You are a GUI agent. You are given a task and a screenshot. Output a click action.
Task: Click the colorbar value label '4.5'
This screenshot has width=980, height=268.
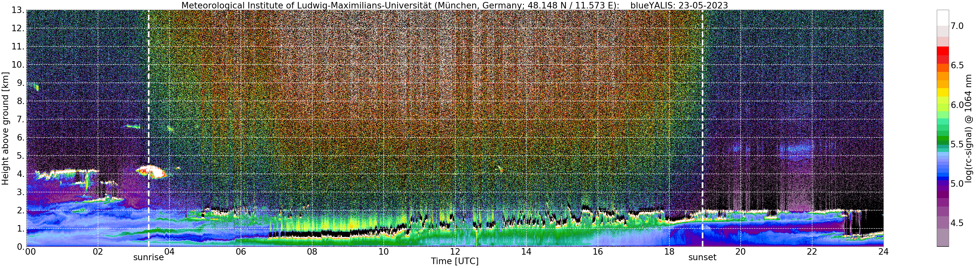(957, 223)
